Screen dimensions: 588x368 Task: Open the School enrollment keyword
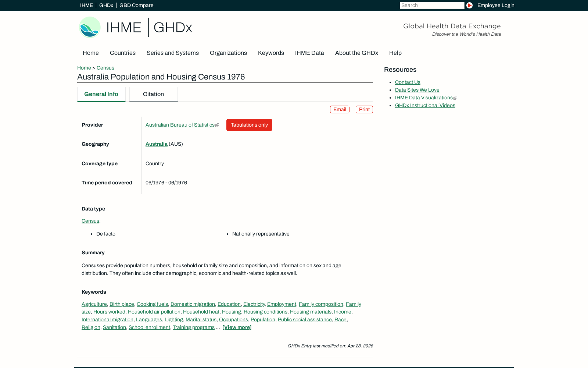pos(149,327)
